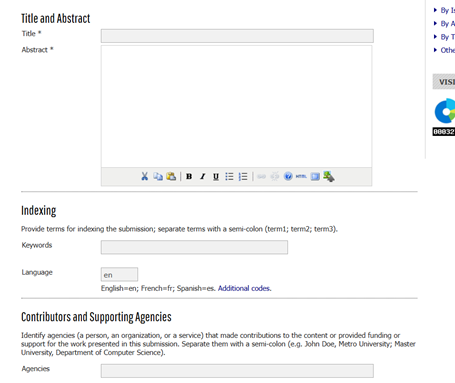Click the Title field label

tap(31, 34)
